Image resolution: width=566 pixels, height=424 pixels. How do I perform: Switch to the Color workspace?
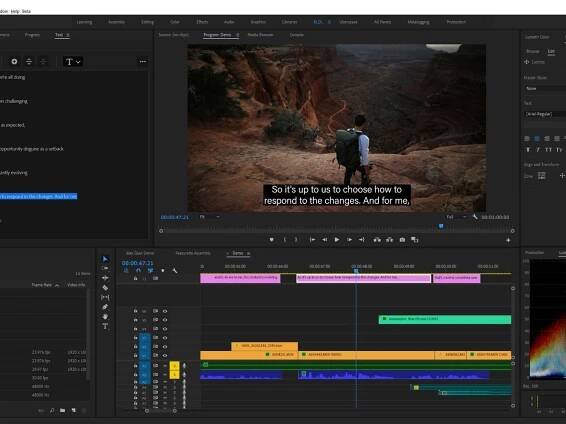coord(175,22)
